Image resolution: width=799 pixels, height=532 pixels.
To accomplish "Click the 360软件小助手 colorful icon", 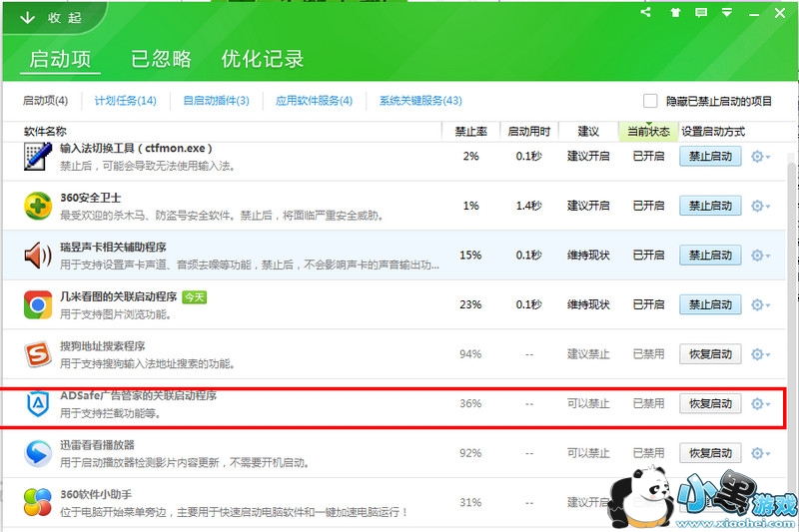I will tap(38, 502).
